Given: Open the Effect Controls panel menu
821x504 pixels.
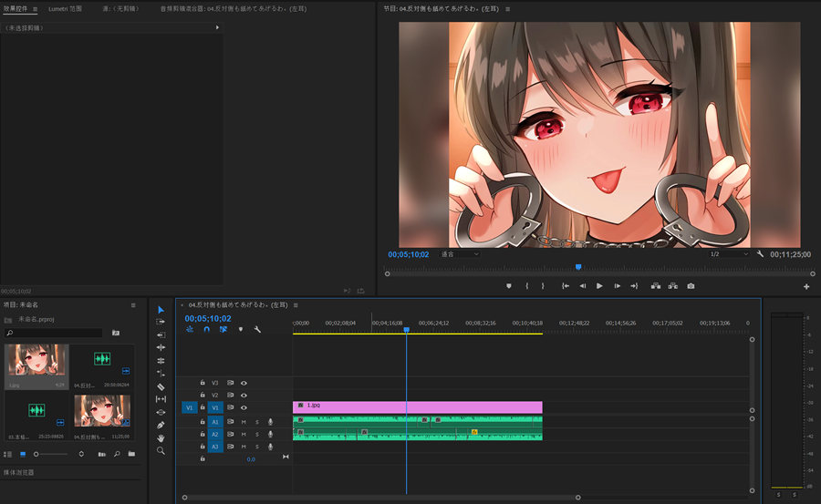Looking at the screenshot, I should (35, 9).
